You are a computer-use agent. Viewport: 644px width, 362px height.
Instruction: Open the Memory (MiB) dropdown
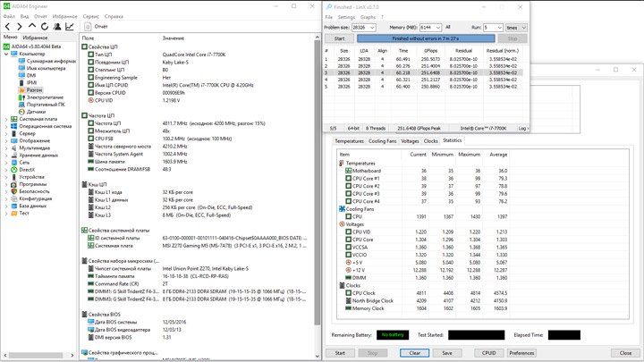point(437,28)
